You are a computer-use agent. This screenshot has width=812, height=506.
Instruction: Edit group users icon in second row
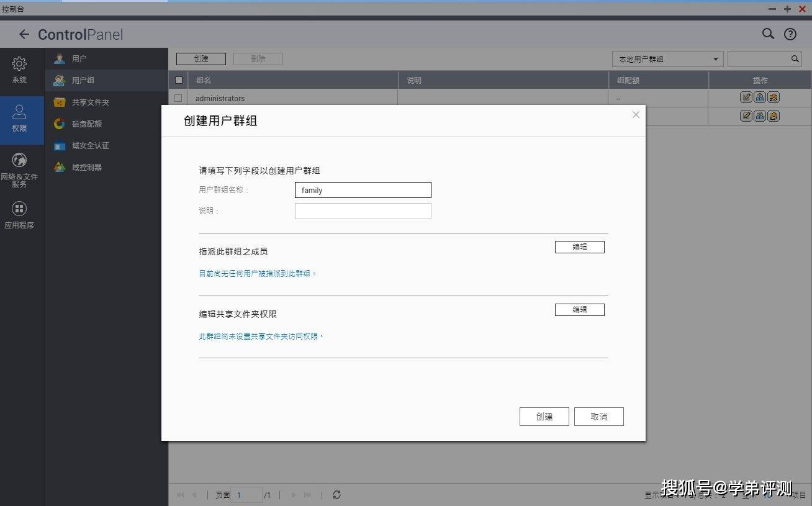point(760,115)
